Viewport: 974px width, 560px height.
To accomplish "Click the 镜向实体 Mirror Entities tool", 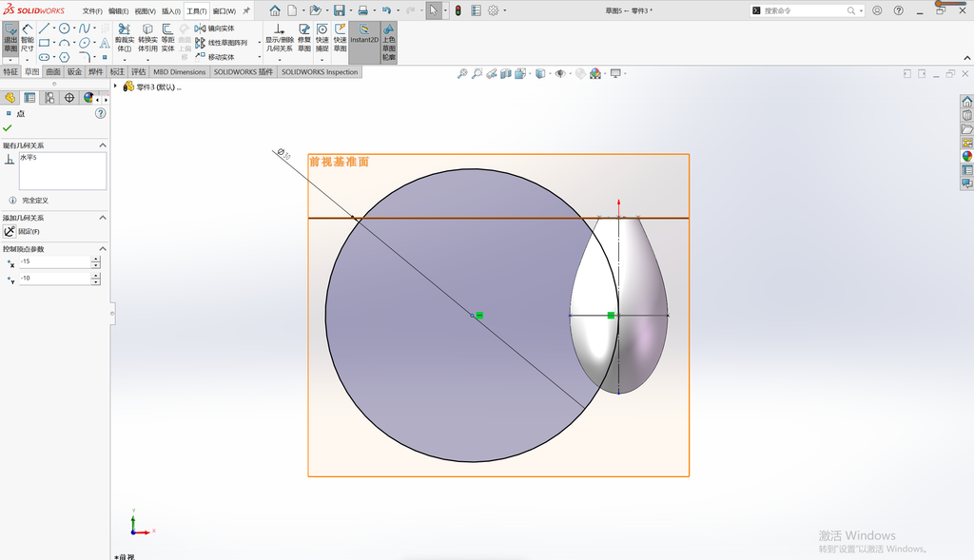I will 215,29.
